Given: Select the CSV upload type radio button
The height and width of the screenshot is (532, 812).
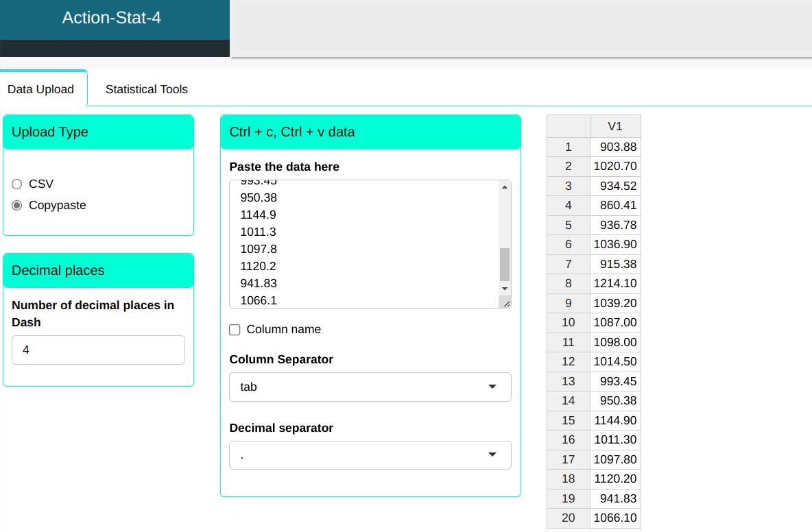Looking at the screenshot, I should [x=18, y=184].
